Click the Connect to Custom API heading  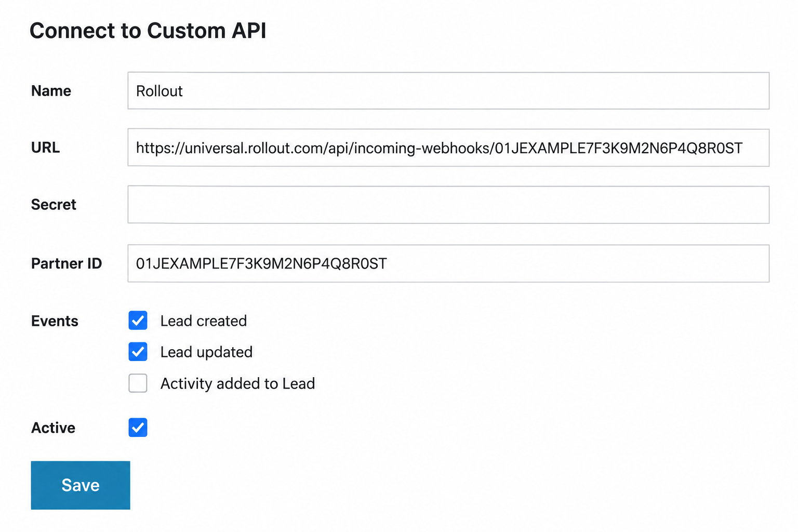[148, 31]
